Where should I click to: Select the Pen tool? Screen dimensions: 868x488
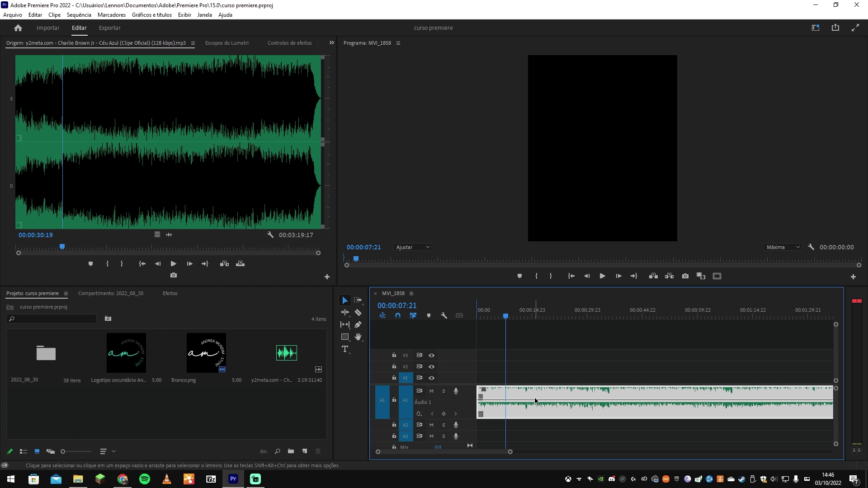[x=358, y=324]
